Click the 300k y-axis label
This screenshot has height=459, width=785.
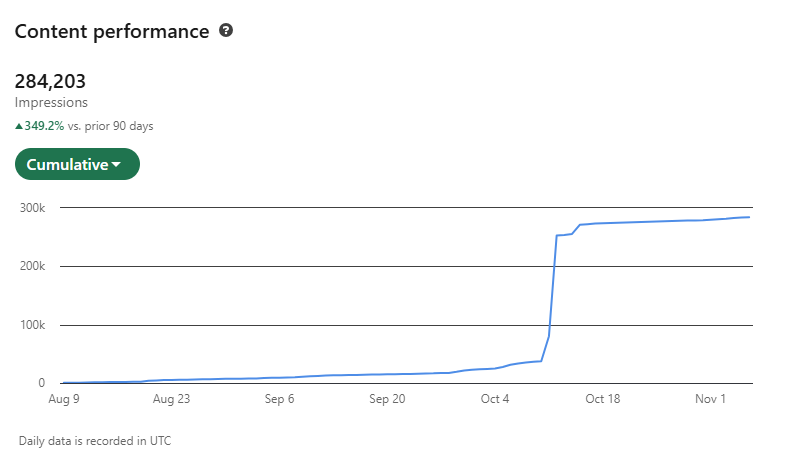[x=30, y=207]
